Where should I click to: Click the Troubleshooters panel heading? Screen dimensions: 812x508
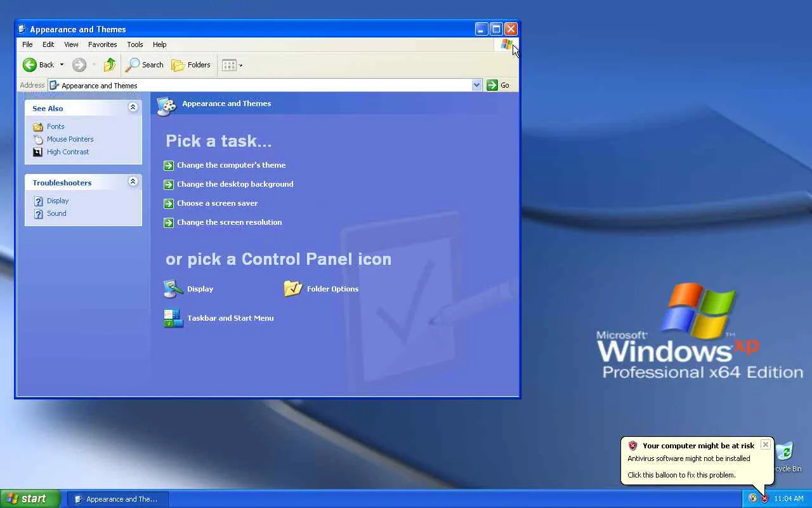point(62,183)
